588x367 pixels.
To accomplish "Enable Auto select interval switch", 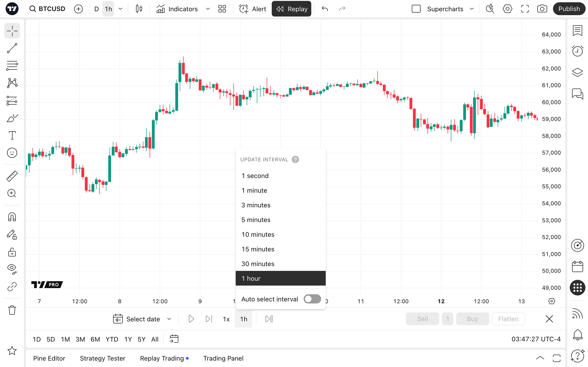I will (312, 299).
